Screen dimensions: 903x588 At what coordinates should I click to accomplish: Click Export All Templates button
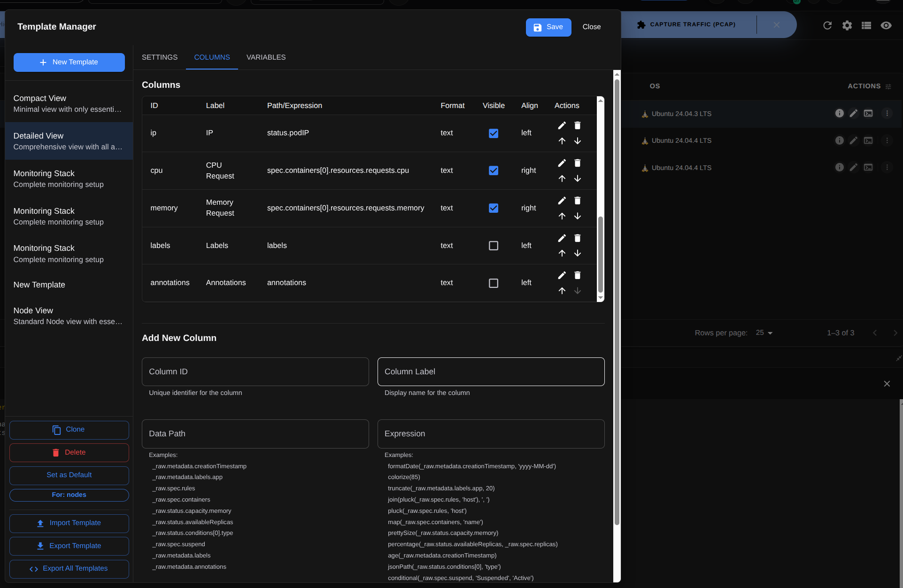69,569
